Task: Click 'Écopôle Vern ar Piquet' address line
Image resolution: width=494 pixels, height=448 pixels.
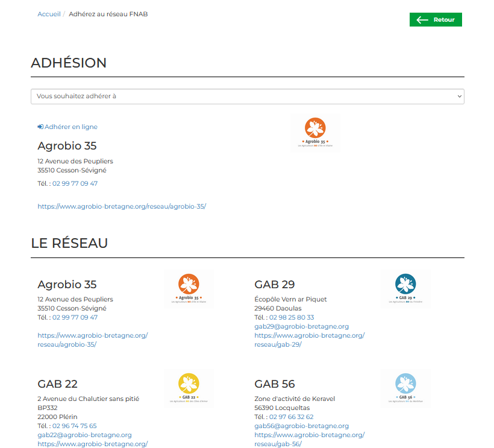Action: click(290, 299)
